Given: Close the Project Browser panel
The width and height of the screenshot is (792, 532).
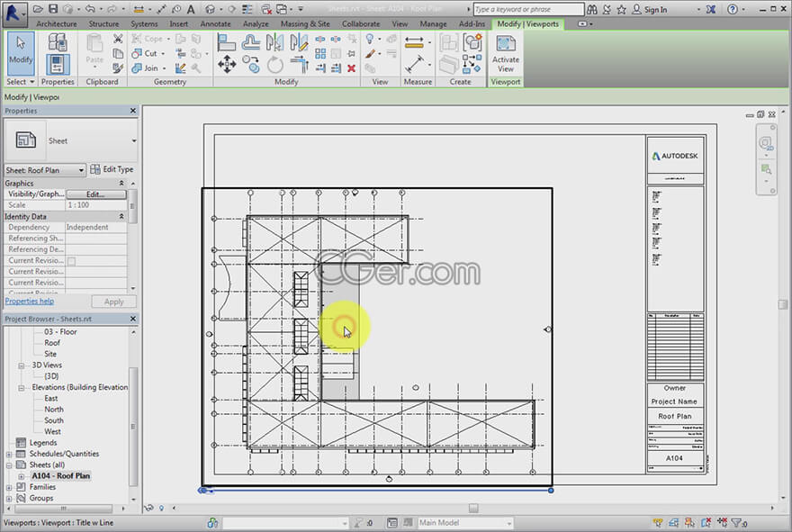Looking at the screenshot, I should [x=133, y=319].
